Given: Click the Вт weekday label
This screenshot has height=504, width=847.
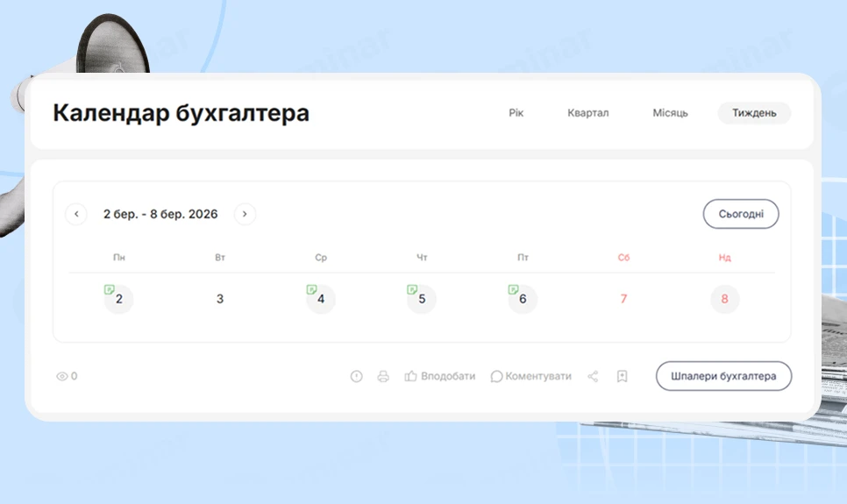Looking at the screenshot, I should tap(220, 258).
